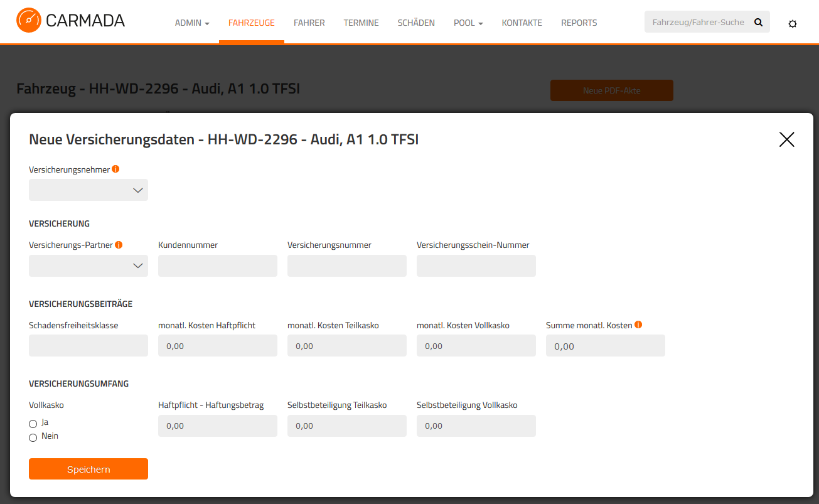This screenshot has height=504, width=819.
Task: Click the Selbstbeteiligung Vollkasko field
Action: pyautogui.click(x=476, y=426)
